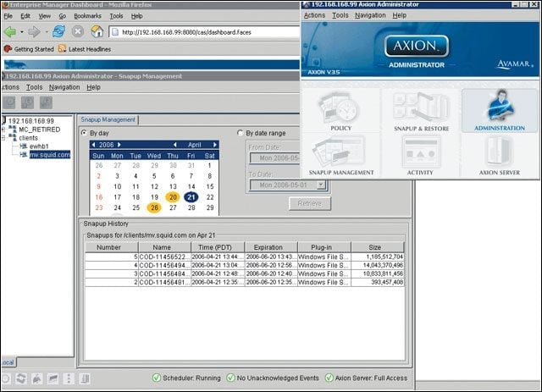This screenshot has width=542, height=392.
Task: Click the third toolbar icon in Snapup Management
Action: [46, 102]
